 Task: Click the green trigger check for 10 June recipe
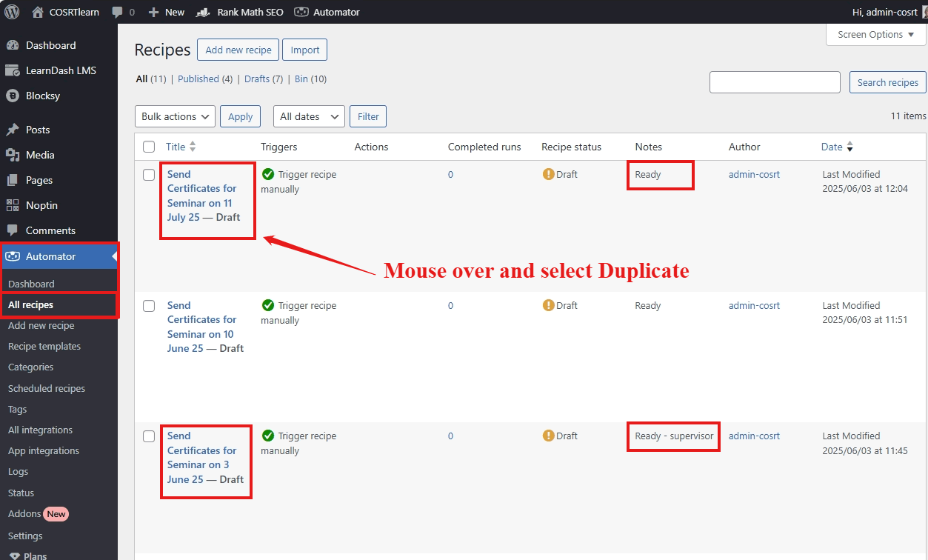[268, 305]
